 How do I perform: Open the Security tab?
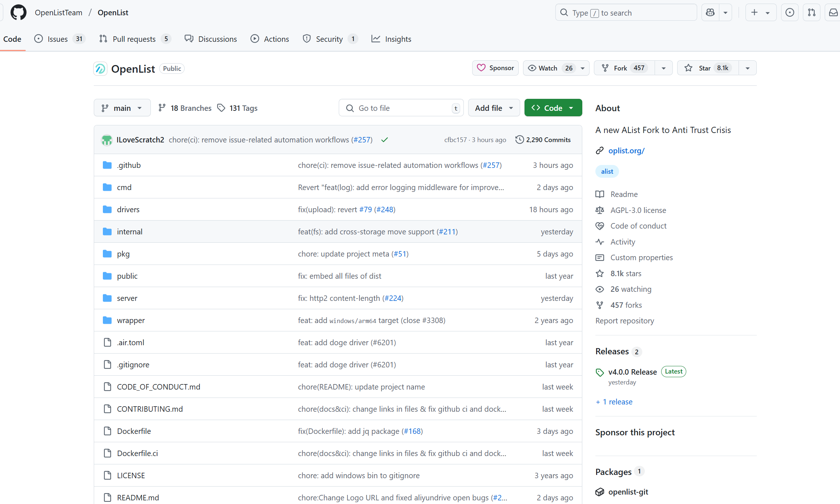(330, 39)
